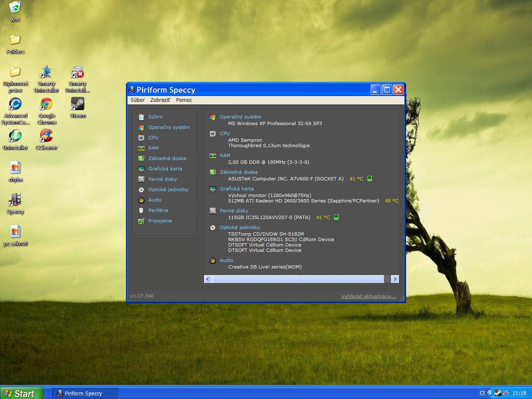
Task: Click green temperature indicator next to motherboard 41 °C
Action: coord(369,178)
